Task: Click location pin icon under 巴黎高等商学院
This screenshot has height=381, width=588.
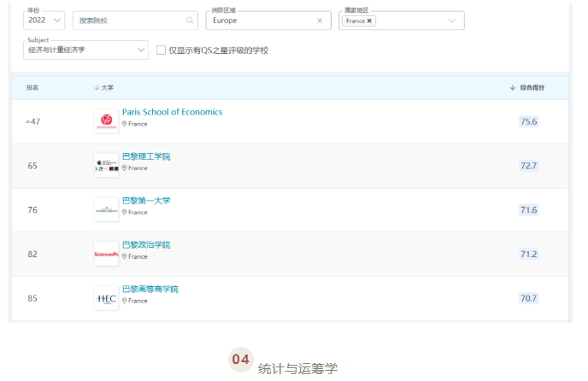Action: pos(125,301)
